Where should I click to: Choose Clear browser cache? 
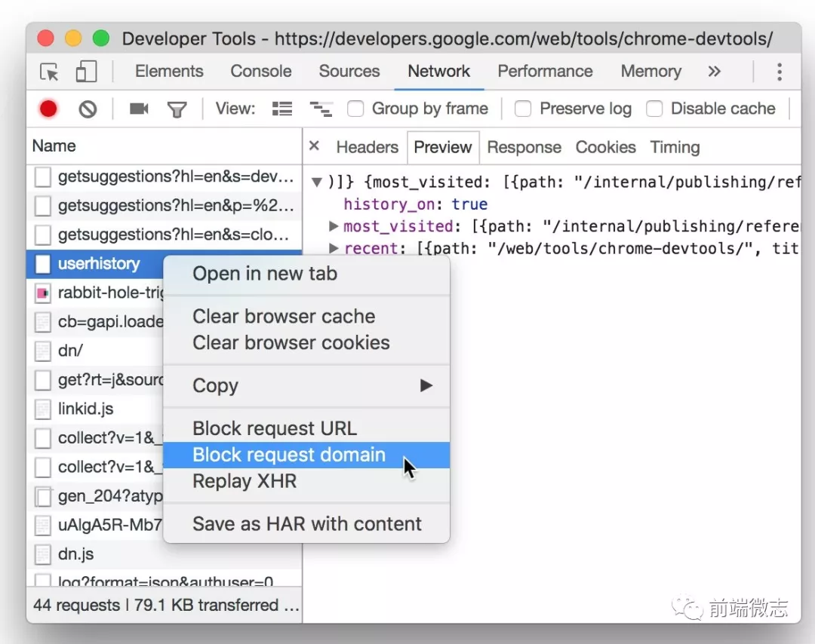[x=306, y=316]
